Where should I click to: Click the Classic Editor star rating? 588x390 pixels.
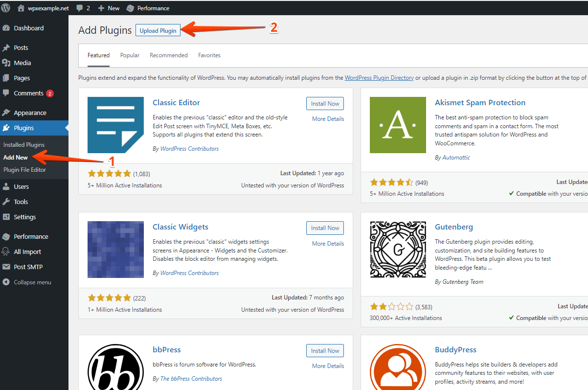[110, 173]
